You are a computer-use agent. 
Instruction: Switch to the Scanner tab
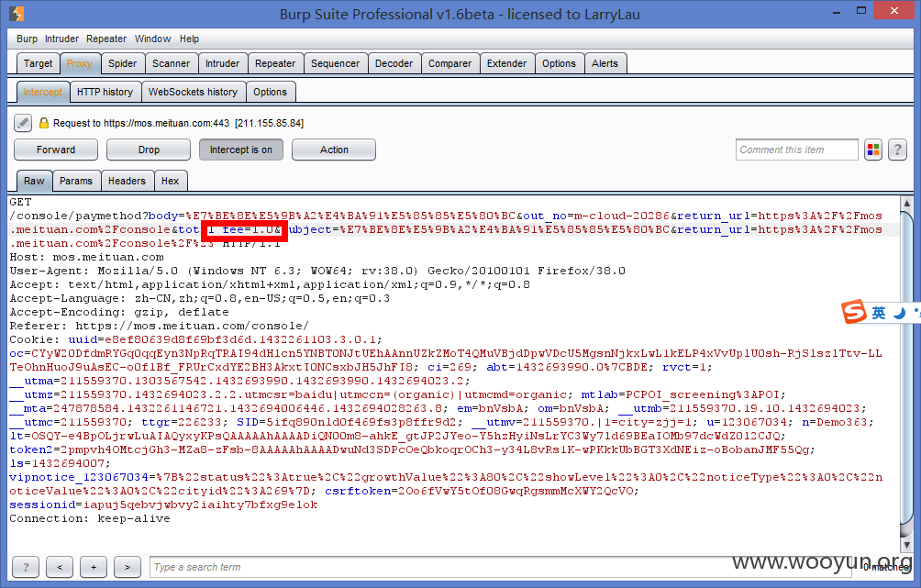(x=171, y=63)
